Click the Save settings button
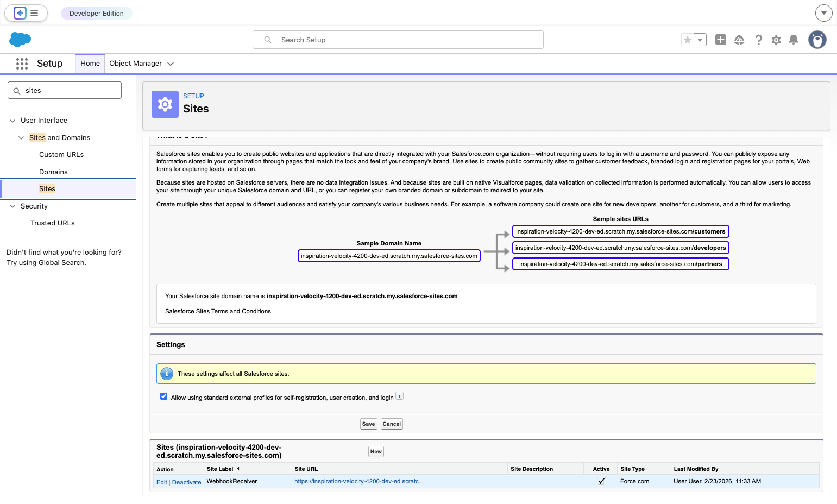The width and height of the screenshot is (837, 504). pos(369,424)
